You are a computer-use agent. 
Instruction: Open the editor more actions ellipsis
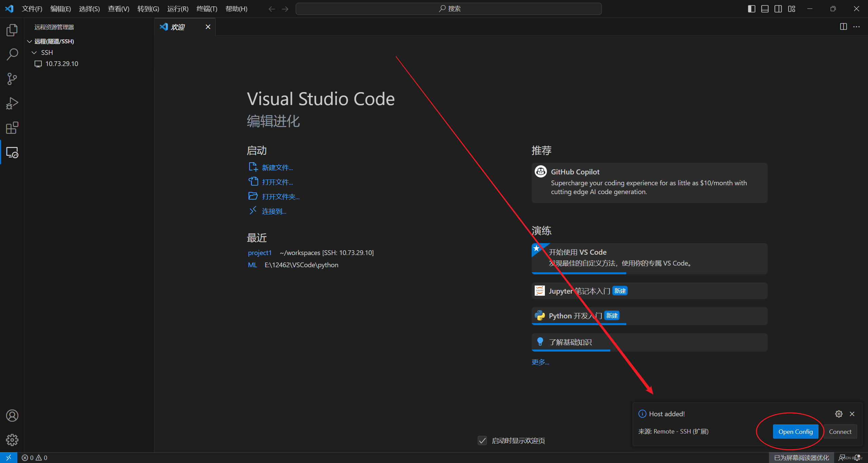(x=856, y=26)
